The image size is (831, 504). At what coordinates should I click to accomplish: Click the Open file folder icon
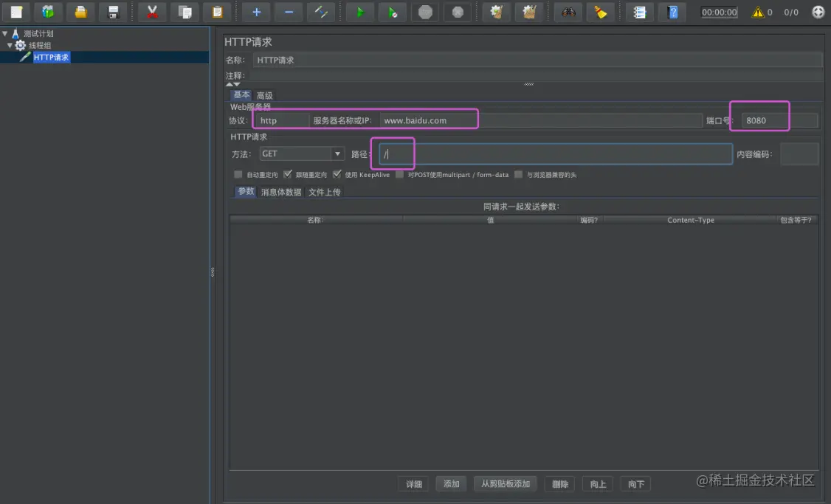click(x=80, y=12)
